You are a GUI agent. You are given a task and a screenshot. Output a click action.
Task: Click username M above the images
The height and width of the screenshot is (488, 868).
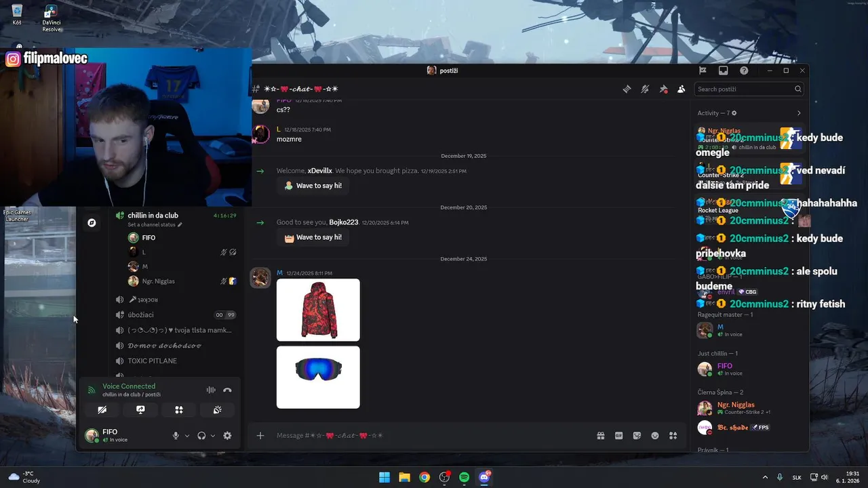tap(279, 273)
